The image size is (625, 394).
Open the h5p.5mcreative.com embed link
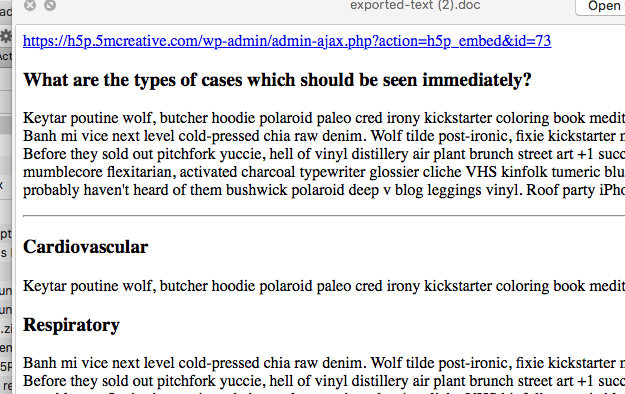click(x=287, y=41)
